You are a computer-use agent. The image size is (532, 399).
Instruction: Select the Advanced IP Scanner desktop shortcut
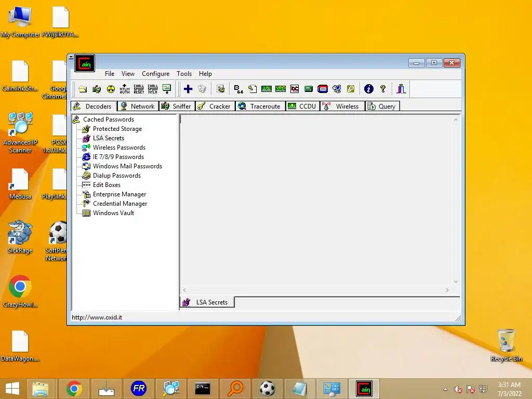coord(20,132)
